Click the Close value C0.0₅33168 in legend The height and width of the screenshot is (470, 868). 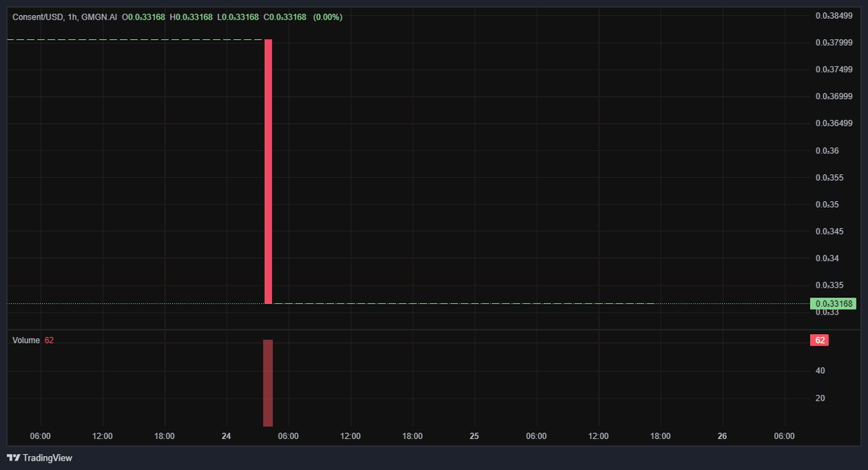coord(285,17)
